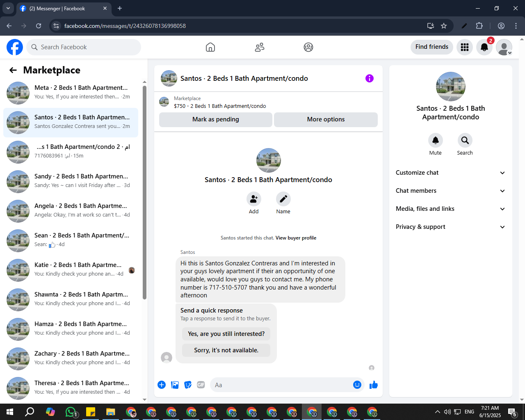525x420 pixels.
Task: Open the account profile avatar menu
Action: [504, 47]
